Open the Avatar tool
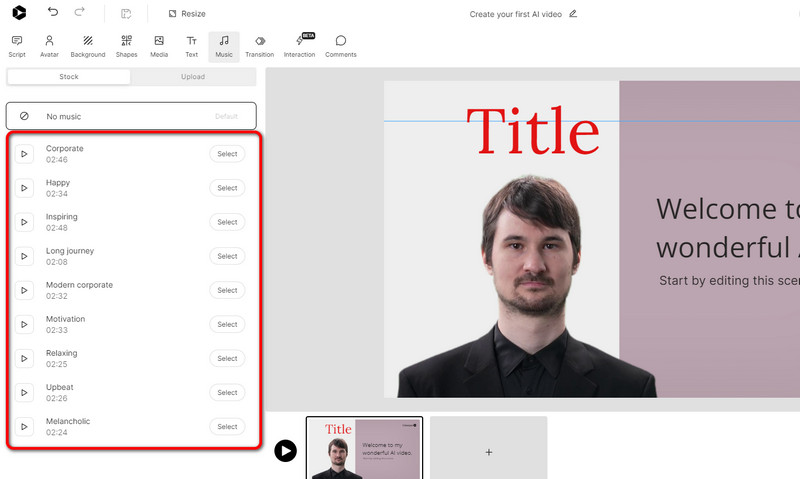This screenshot has width=800, height=479. click(49, 46)
